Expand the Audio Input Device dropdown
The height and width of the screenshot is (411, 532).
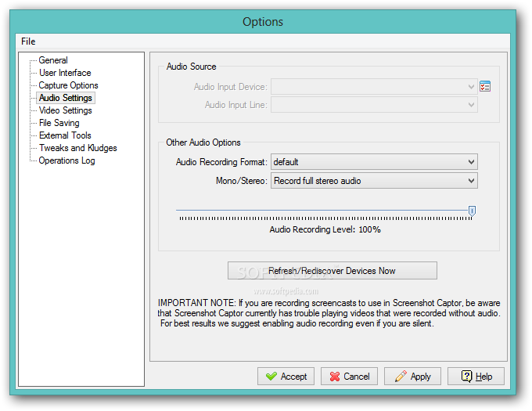[x=374, y=87]
